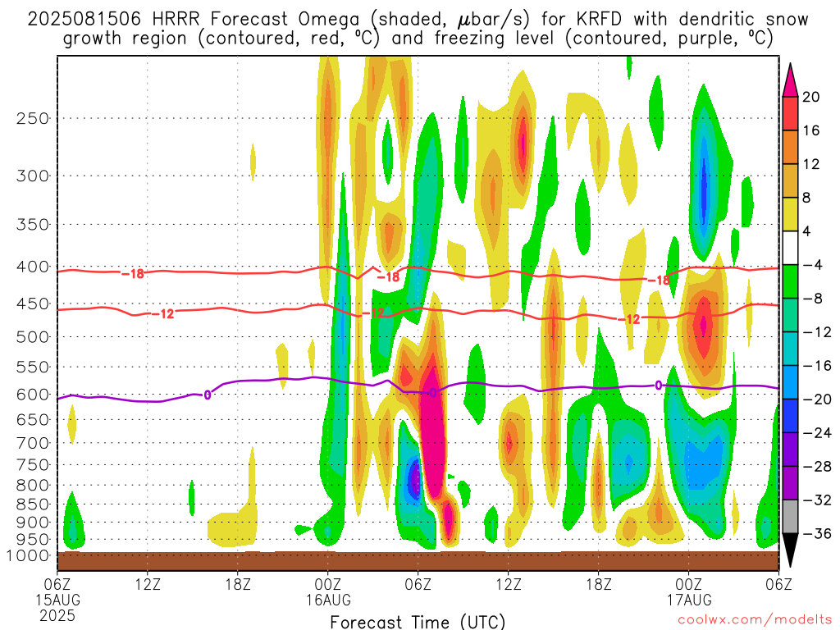Click the 400 pressure level label
The width and height of the screenshot is (840, 630).
[x=33, y=267]
